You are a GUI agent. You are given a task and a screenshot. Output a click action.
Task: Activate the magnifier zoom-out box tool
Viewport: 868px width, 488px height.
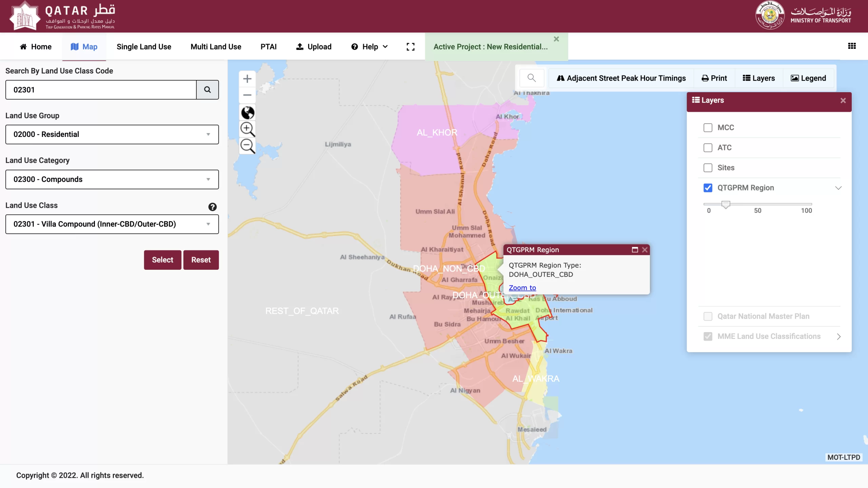[248, 146]
